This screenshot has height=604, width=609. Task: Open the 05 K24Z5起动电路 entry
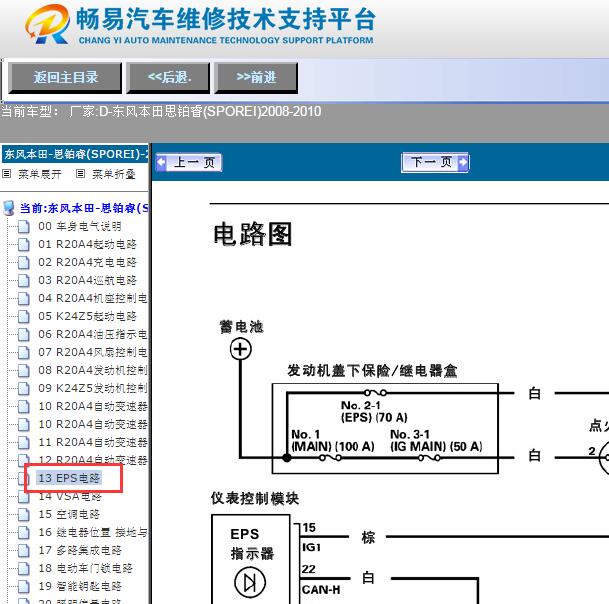[x=87, y=317]
